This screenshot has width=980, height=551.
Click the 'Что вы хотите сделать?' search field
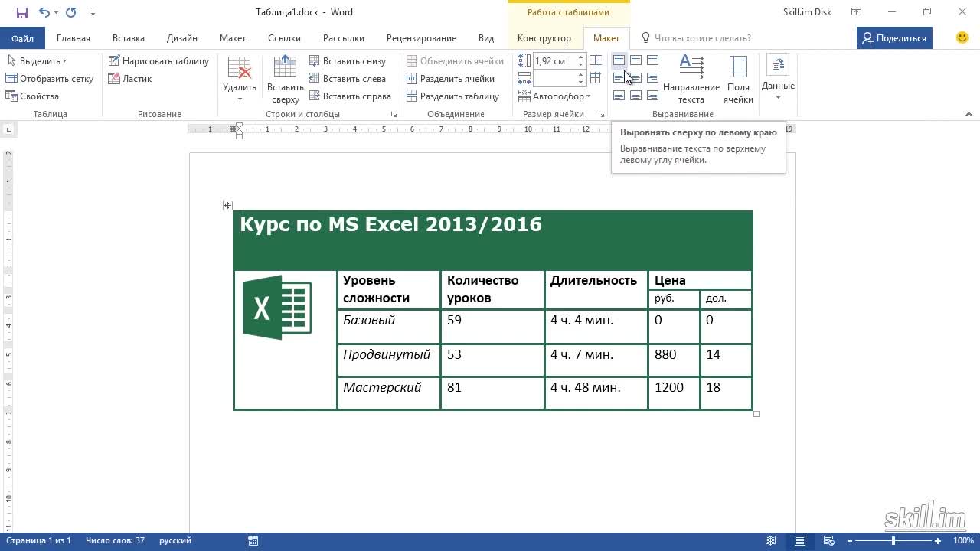[702, 37]
